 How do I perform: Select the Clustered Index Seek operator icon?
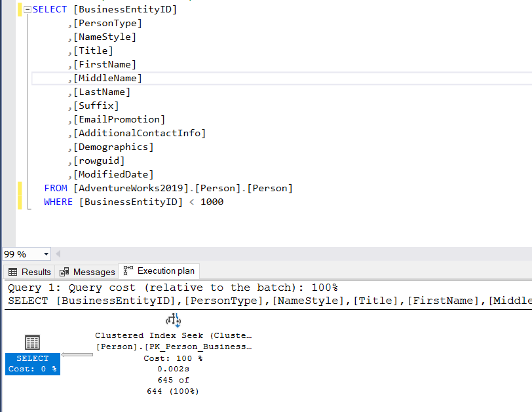pyautogui.click(x=174, y=320)
